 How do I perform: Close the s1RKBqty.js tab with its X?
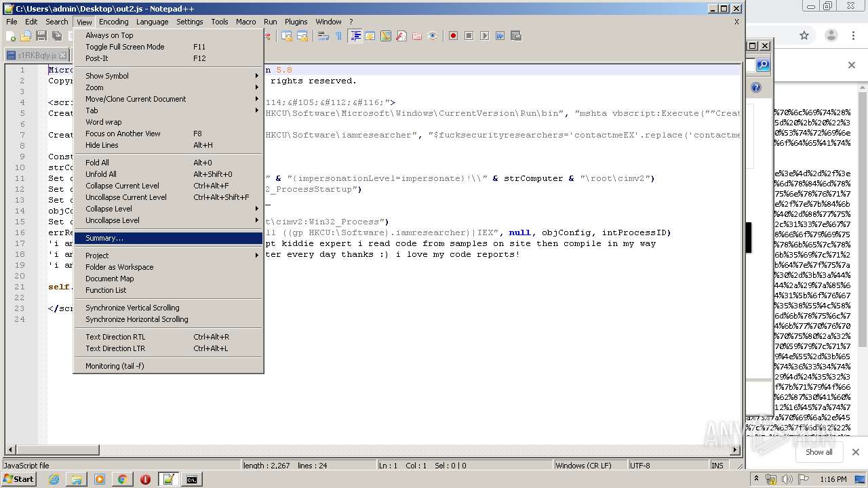63,55
